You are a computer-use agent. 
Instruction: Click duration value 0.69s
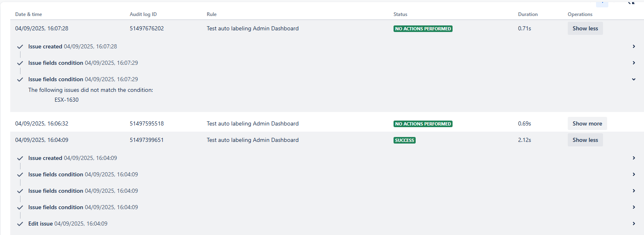[x=524, y=123]
